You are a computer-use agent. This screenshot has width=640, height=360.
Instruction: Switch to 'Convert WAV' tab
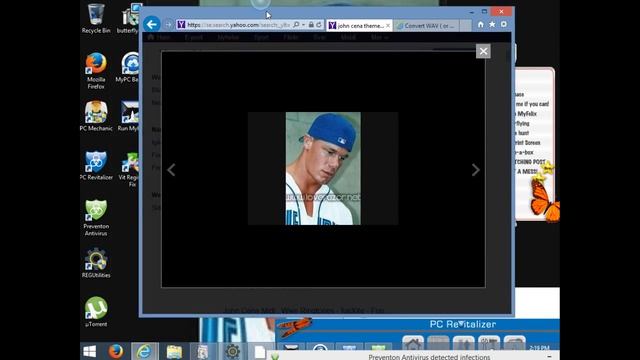426,26
